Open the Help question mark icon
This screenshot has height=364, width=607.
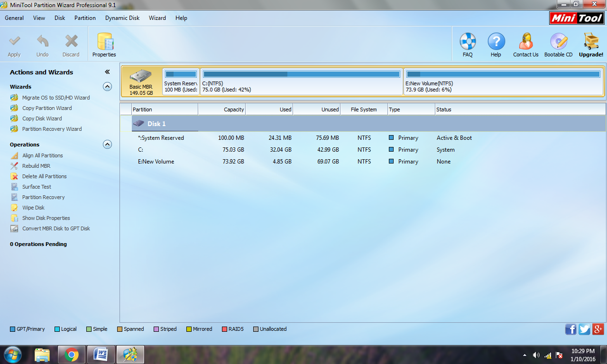pos(496,42)
